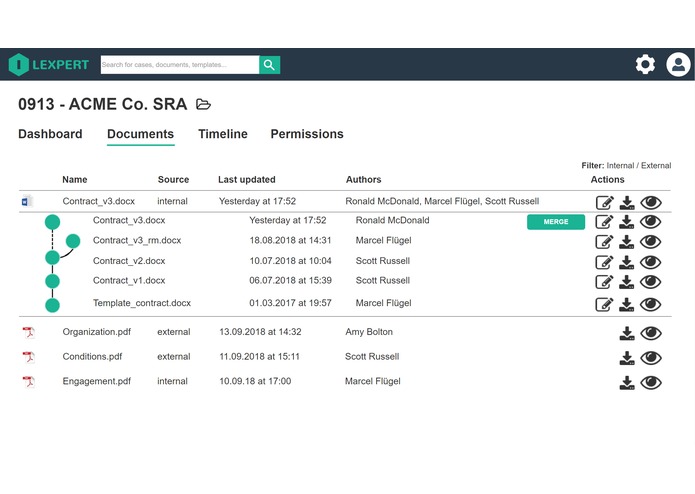Click Conditions.pdf file name
Screen dimensions: 695x494
[x=92, y=357]
